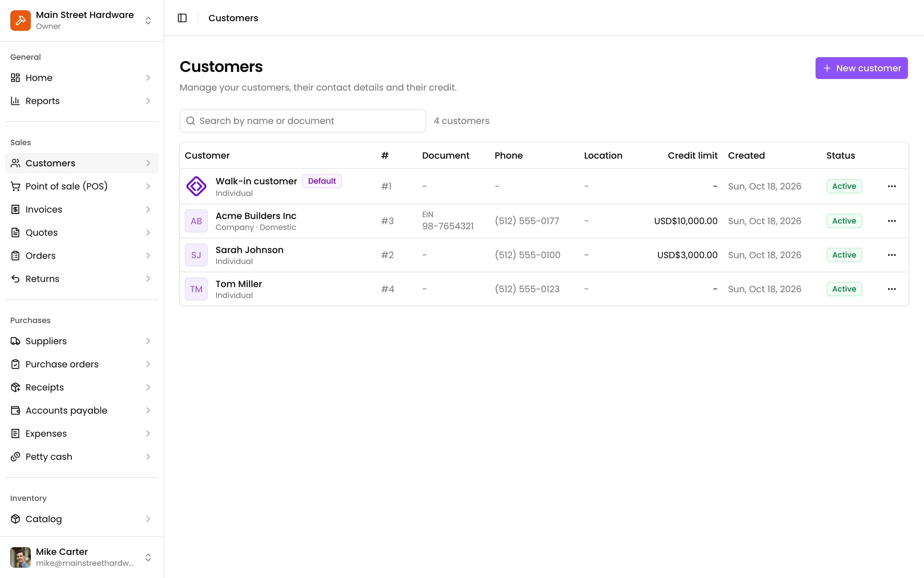Click the Returns arrow icon
The height and width of the screenshot is (578, 924).
coord(15,279)
